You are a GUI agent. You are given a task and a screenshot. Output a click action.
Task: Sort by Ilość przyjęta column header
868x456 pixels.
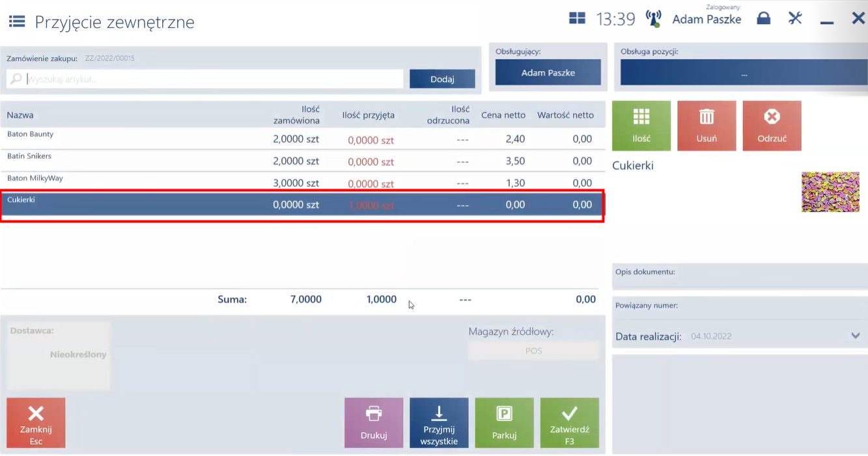click(x=369, y=115)
